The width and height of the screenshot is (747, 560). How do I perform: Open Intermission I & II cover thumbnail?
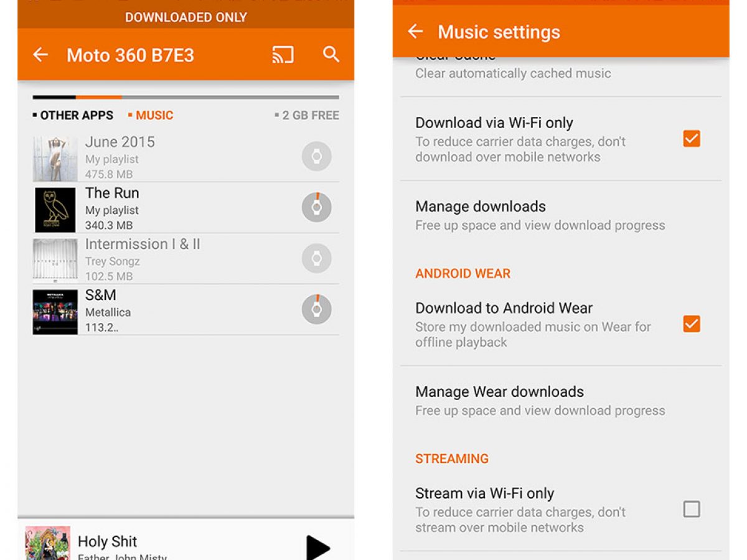[x=55, y=261]
